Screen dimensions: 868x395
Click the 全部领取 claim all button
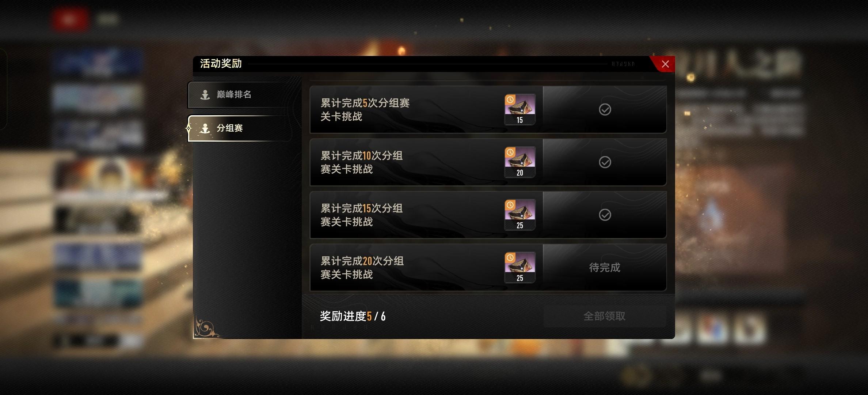click(605, 316)
